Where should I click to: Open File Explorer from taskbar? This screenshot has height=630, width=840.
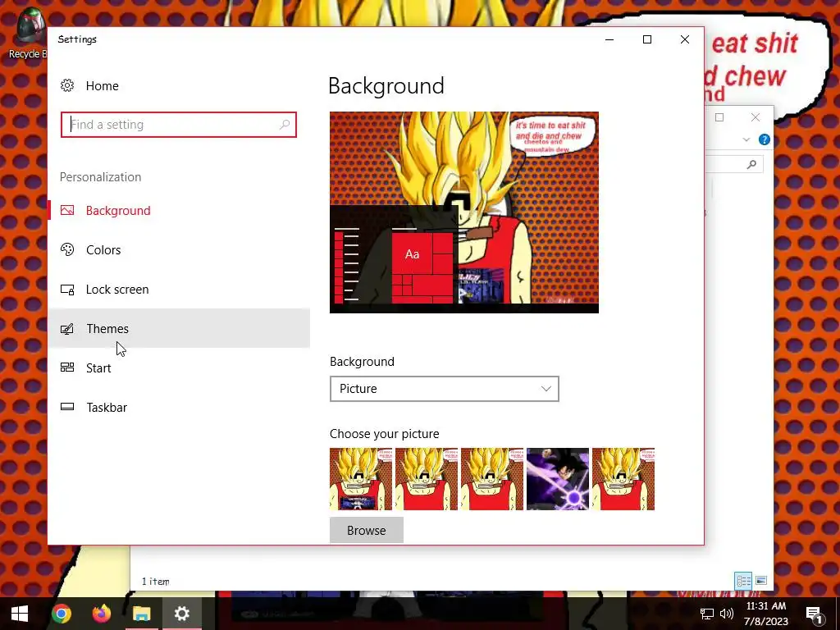[x=142, y=614]
